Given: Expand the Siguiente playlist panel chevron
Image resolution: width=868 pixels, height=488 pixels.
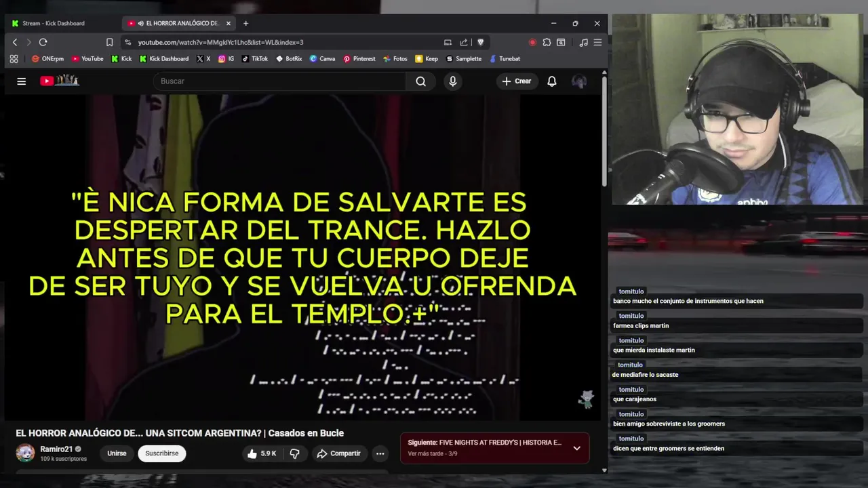Looking at the screenshot, I should pos(576,448).
